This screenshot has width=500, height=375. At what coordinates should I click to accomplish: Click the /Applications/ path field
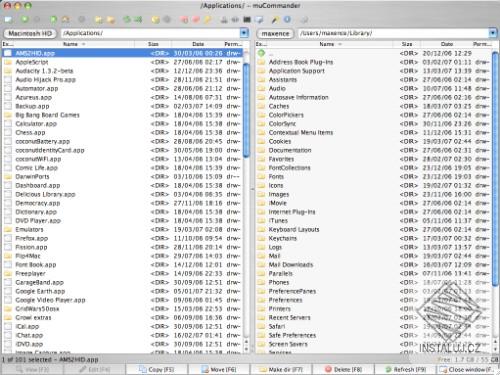(x=151, y=33)
